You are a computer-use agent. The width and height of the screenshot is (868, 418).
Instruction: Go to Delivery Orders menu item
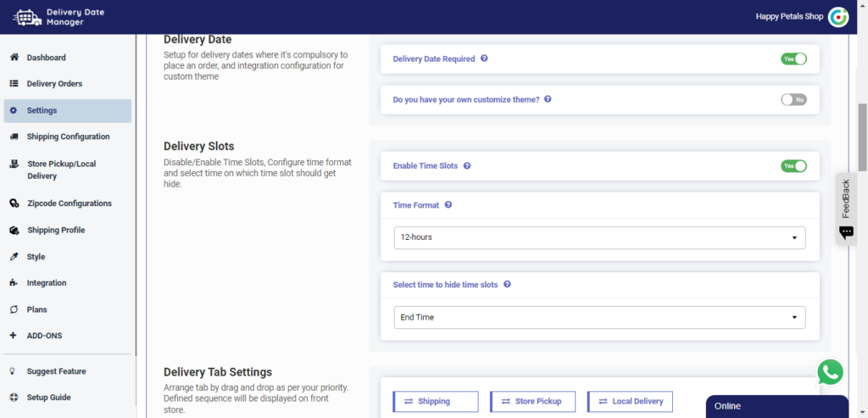(54, 84)
